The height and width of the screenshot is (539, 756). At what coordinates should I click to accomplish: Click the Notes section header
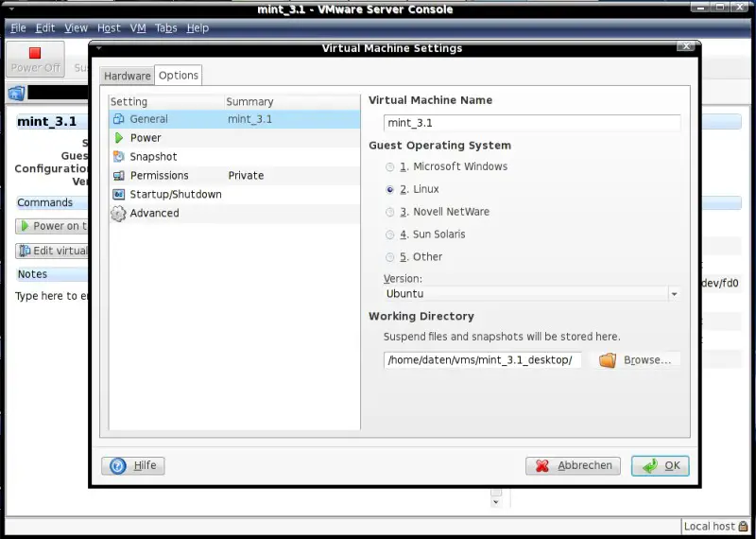click(x=52, y=274)
